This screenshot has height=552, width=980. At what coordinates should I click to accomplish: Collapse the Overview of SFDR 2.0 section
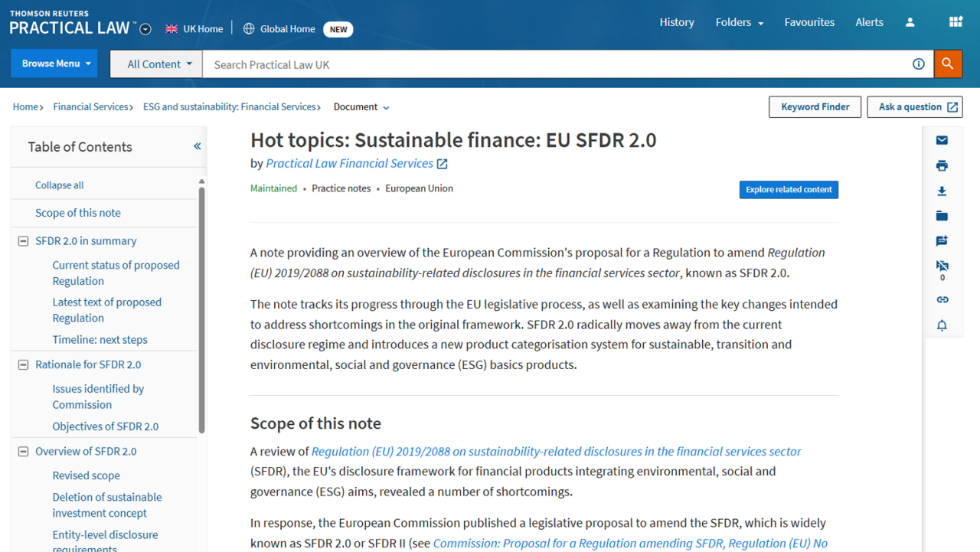point(23,452)
